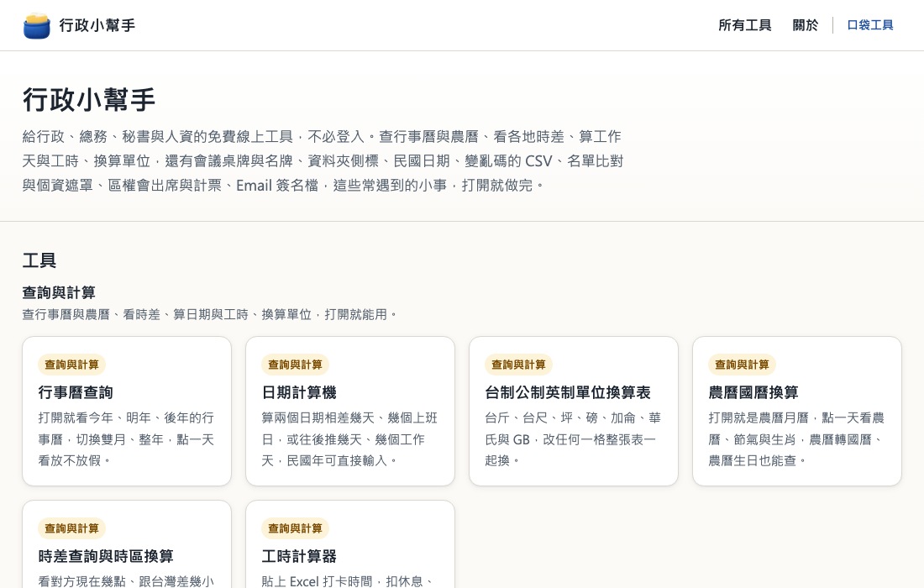Open the 所有工具 nav item
The image size is (924, 588).
745,25
